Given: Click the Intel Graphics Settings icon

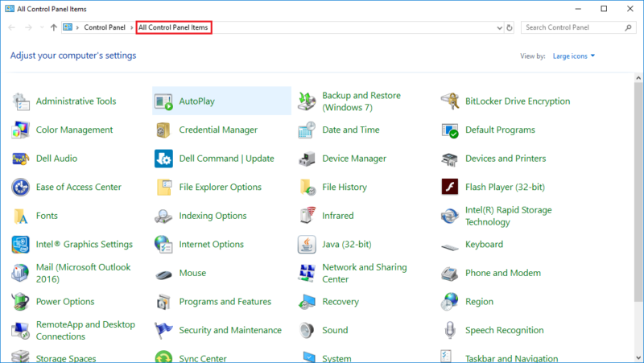Looking at the screenshot, I should 21,245.
